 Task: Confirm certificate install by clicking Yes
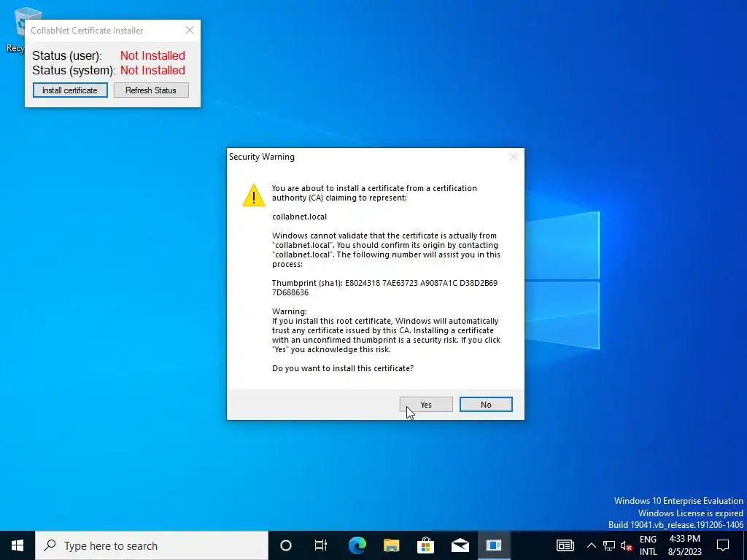[426, 404]
